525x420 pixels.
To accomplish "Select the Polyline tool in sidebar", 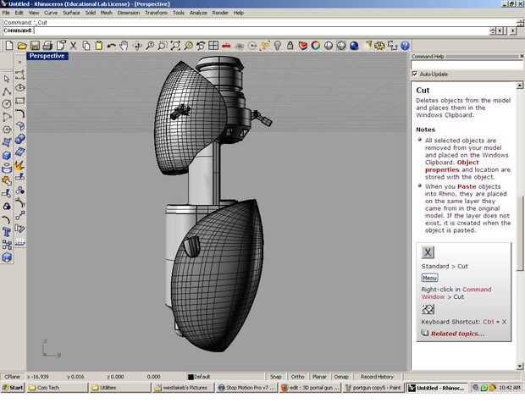I will pos(7,91).
